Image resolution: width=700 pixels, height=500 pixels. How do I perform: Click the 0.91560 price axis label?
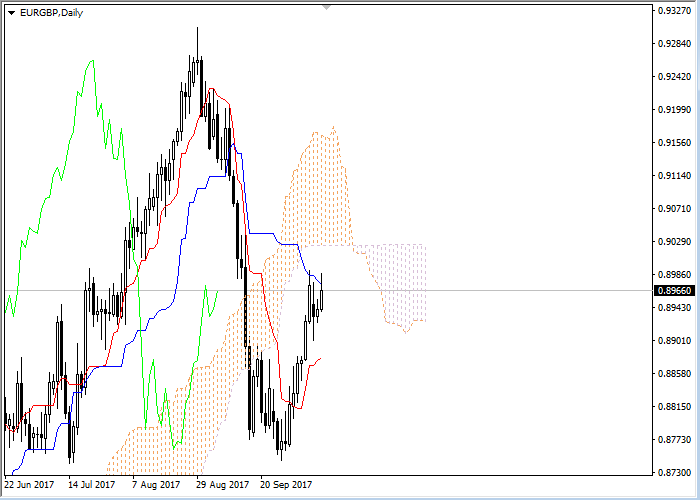tap(674, 143)
